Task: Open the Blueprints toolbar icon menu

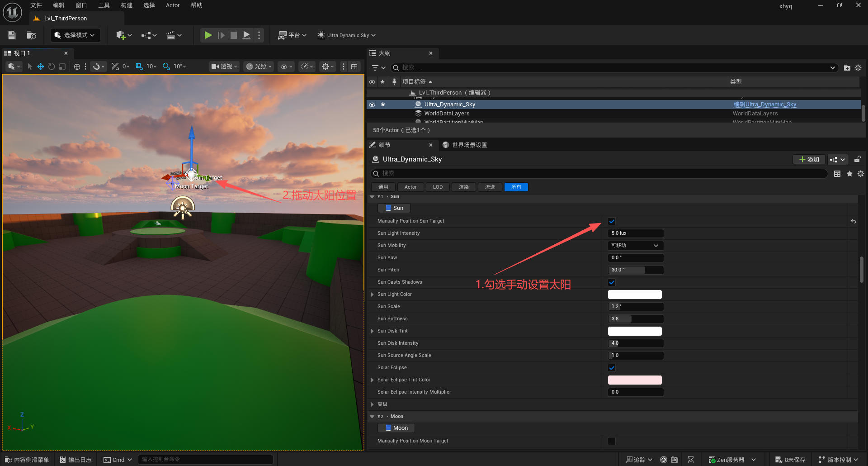Action: (149, 35)
